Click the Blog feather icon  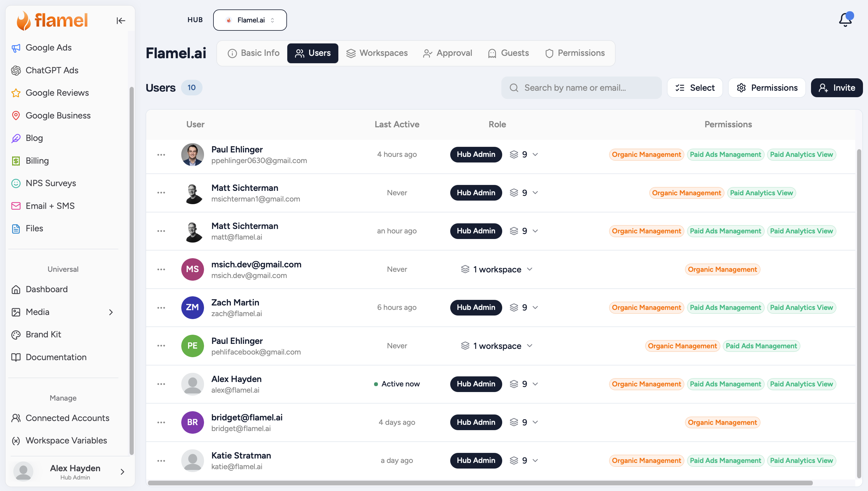click(x=16, y=138)
